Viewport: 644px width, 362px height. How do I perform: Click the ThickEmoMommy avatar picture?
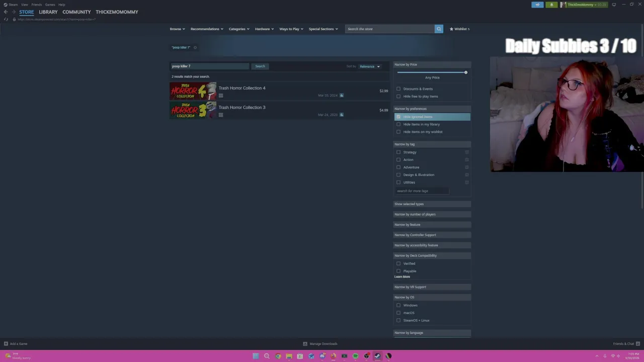(563, 5)
